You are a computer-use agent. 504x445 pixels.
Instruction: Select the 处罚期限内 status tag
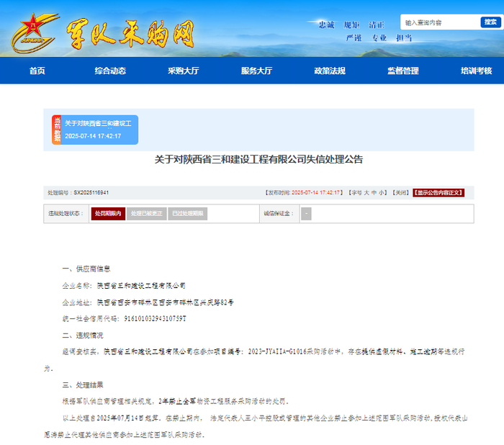[108, 213]
